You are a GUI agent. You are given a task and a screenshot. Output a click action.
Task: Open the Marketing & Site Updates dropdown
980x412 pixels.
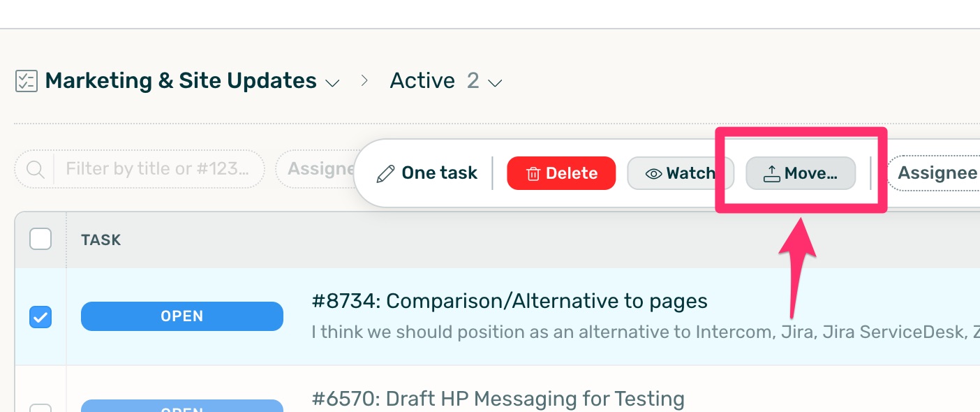pos(333,83)
